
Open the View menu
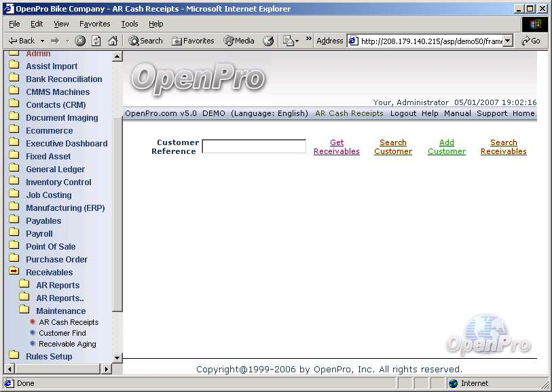[61, 24]
